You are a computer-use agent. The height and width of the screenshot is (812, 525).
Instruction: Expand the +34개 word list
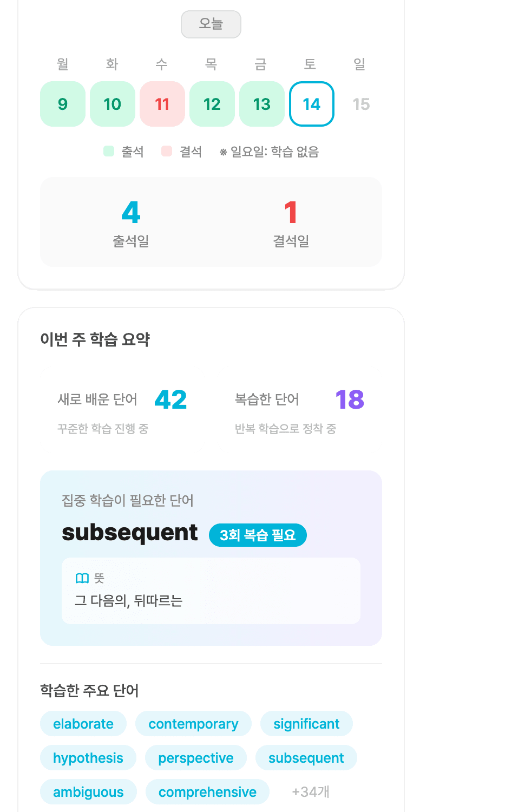pos(311,791)
